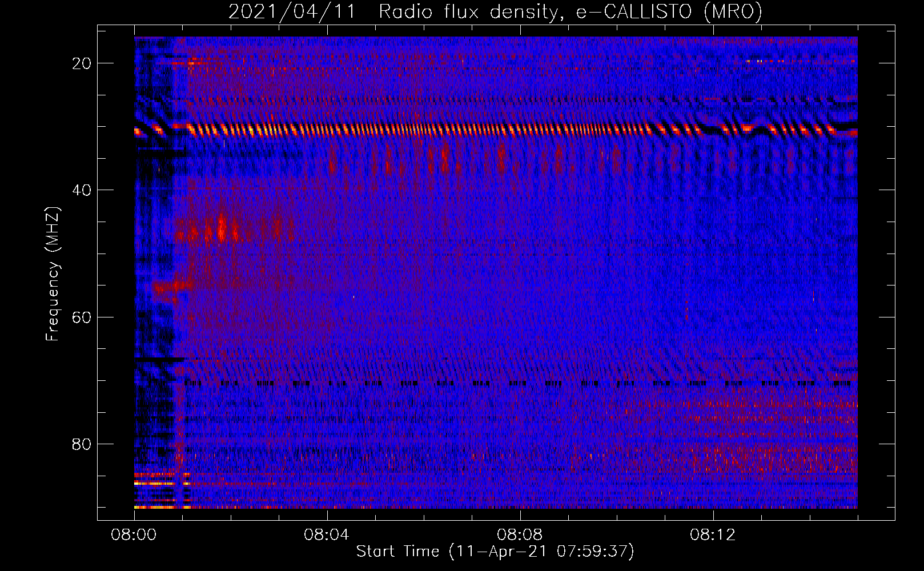This screenshot has height=571, width=924.
Task: Click the 40 MHz frequency tick label
Action: click(x=82, y=190)
